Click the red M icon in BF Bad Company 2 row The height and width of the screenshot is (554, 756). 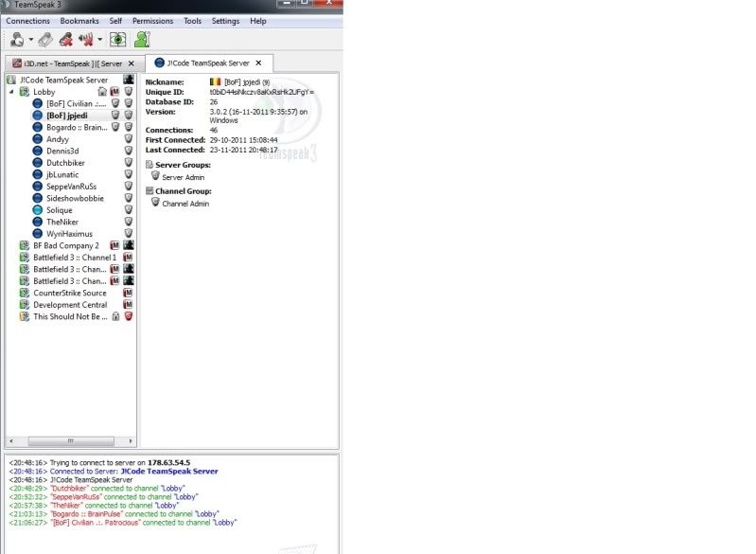[114, 245]
